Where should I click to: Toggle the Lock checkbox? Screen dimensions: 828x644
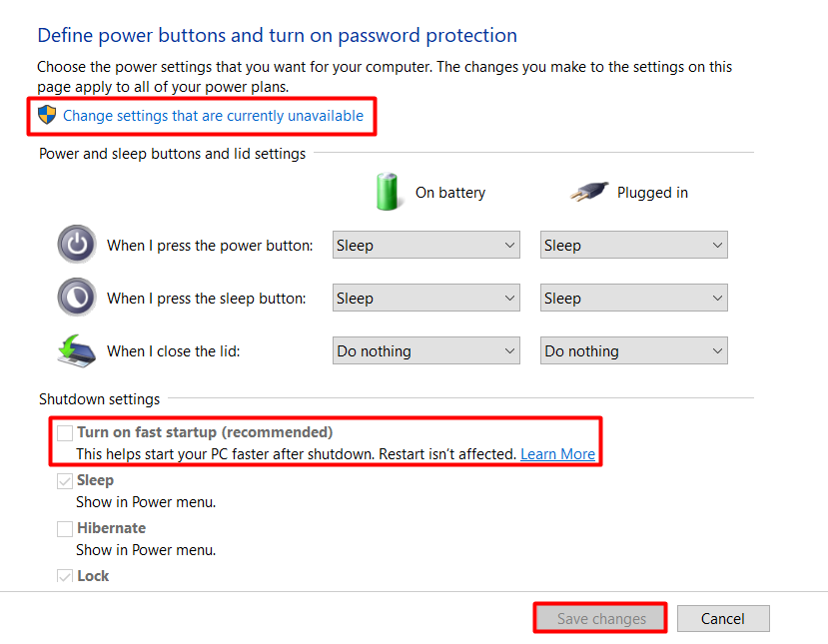point(65,576)
